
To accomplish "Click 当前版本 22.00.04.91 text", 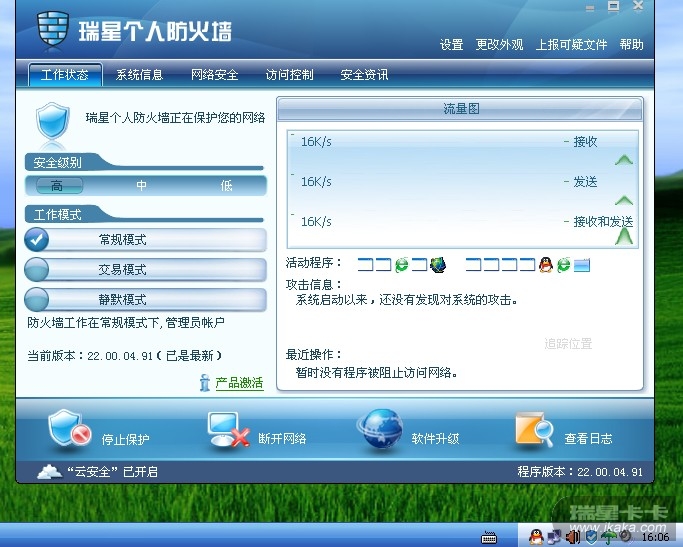I will (x=125, y=356).
